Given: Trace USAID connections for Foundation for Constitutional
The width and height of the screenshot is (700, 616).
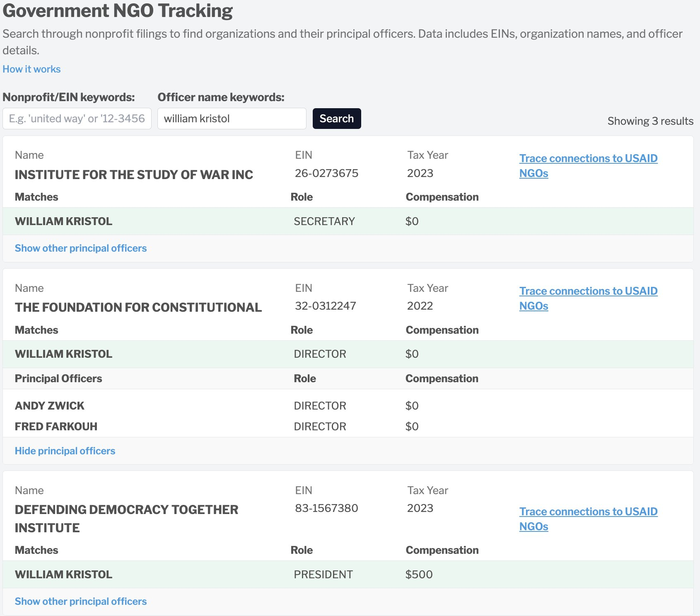Looking at the screenshot, I should [x=588, y=298].
